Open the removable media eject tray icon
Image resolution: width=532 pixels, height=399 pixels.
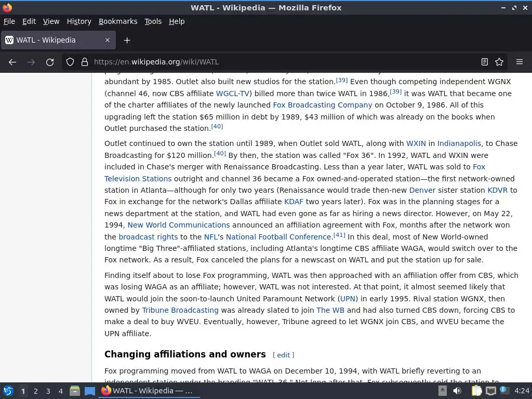coord(443,391)
